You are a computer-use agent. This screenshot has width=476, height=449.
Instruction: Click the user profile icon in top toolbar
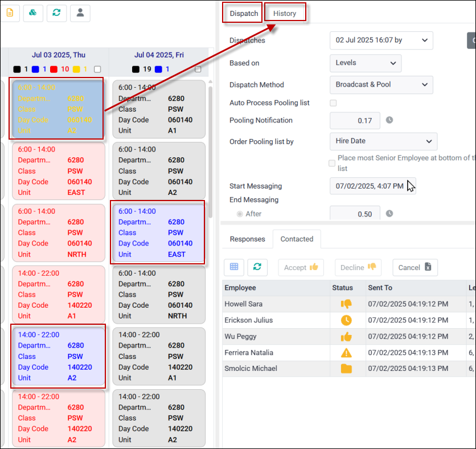[x=80, y=13]
